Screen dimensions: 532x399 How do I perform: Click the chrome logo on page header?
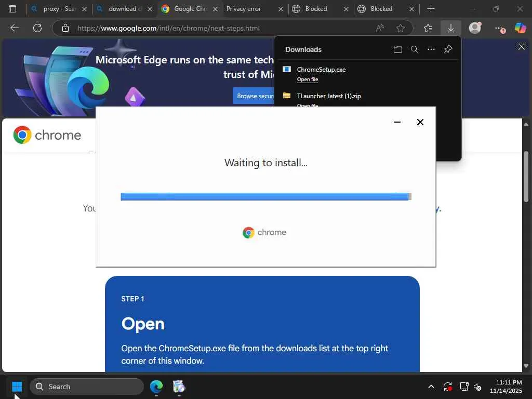click(47, 135)
